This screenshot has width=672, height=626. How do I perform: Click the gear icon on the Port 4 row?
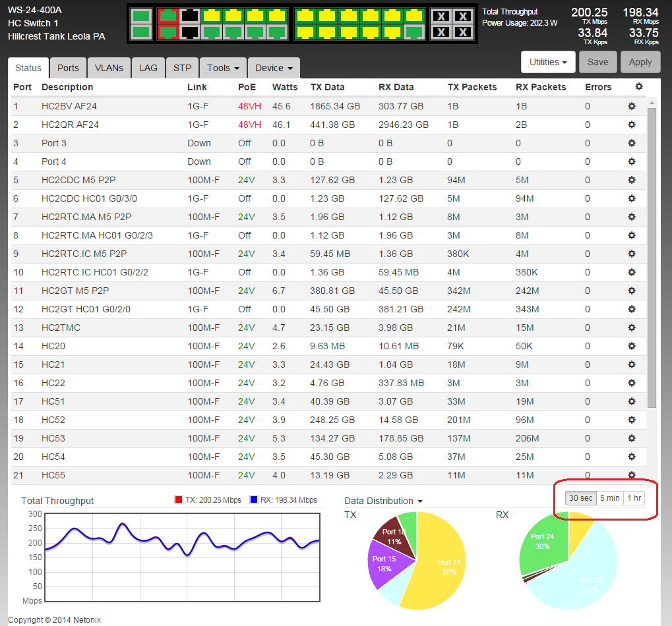coord(632,161)
